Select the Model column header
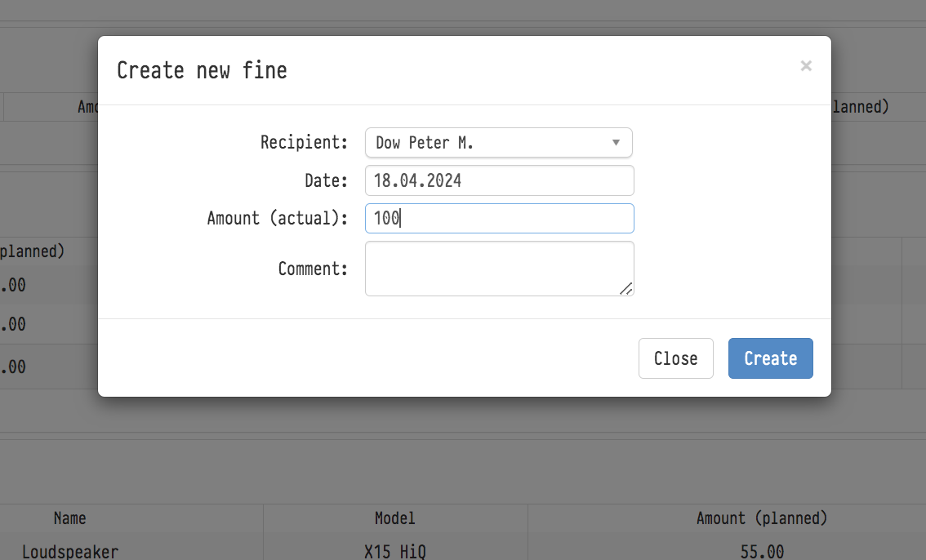 pyautogui.click(x=395, y=518)
